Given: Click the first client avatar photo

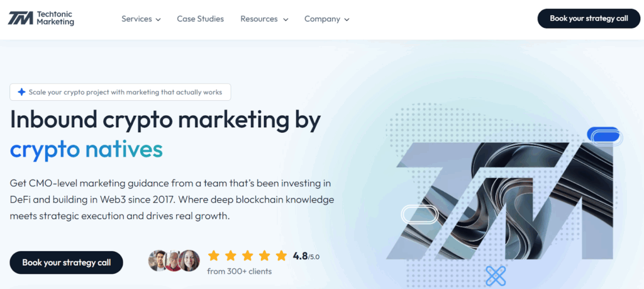Looking at the screenshot, I should [157, 261].
